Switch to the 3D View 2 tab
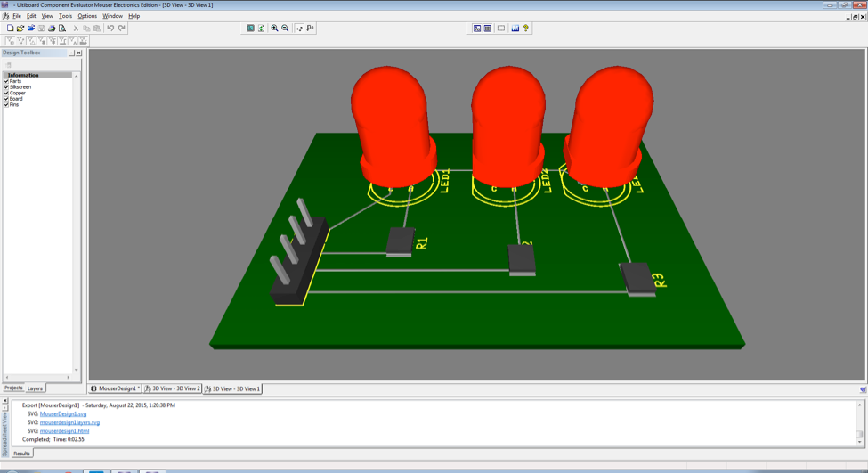 [x=174, y=388]
